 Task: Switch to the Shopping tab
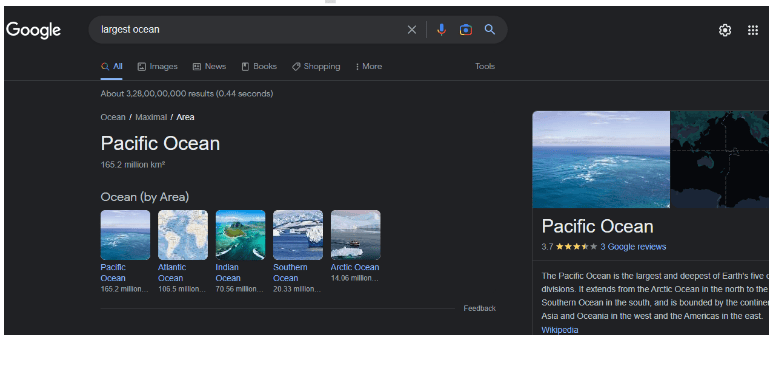click(x=316, y=66)
